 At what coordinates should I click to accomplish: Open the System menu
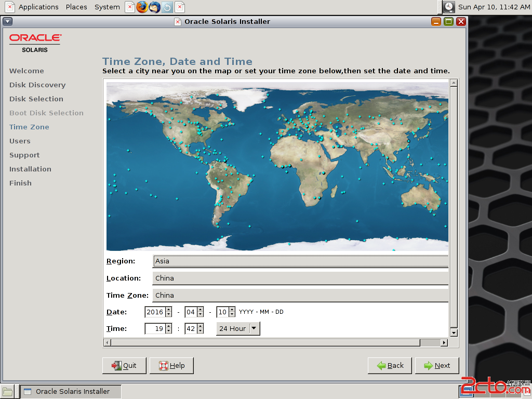coord(107,7)
